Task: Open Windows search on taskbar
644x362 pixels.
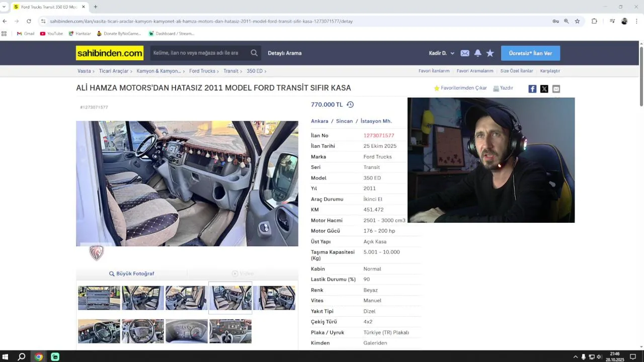Action: (22, 357)
